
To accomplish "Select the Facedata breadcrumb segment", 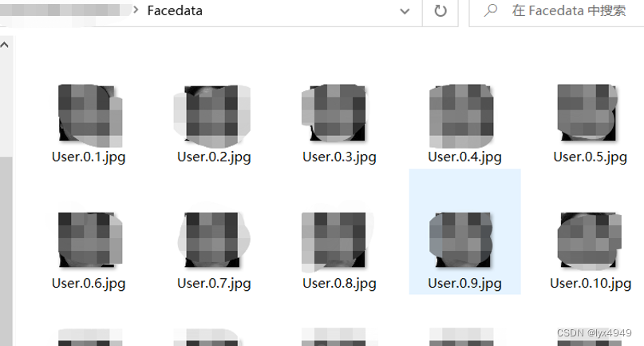I will pyautogui.click(x=175, y=10).
